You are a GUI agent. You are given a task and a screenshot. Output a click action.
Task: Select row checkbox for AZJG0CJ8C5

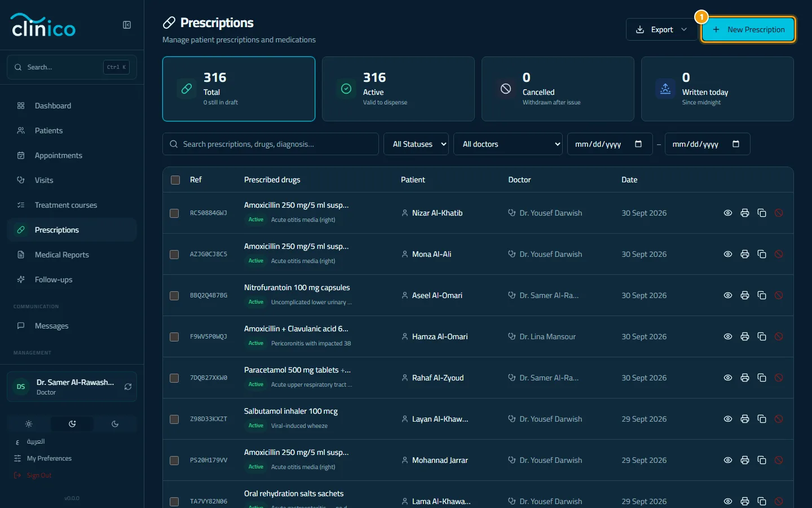(x=174, y=255)
